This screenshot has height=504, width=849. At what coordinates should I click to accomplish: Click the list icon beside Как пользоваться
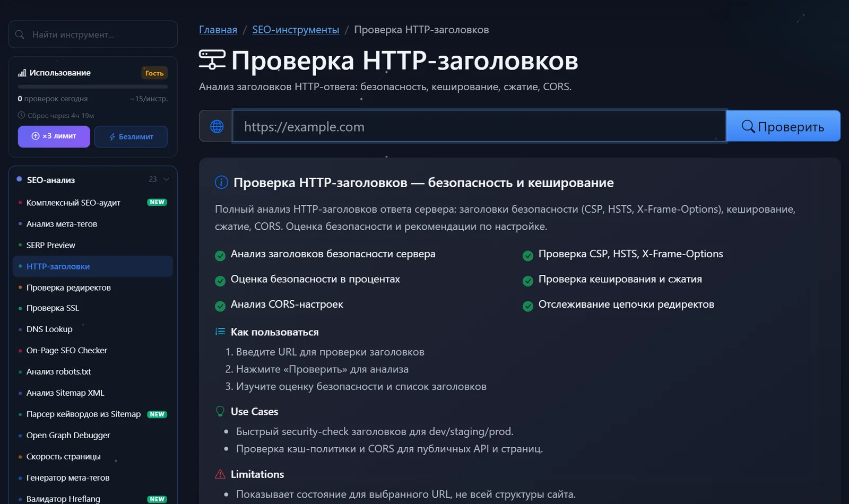pos(220,332)
